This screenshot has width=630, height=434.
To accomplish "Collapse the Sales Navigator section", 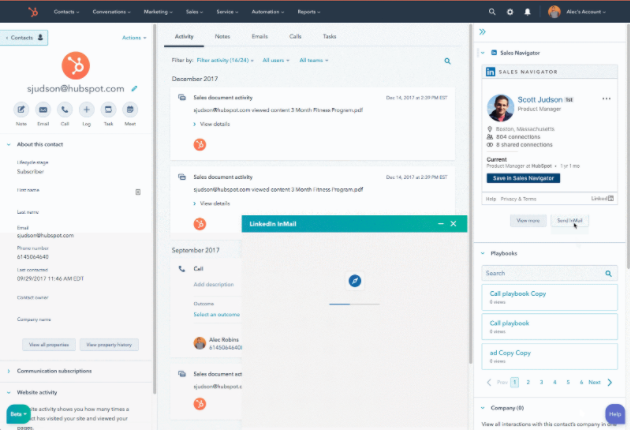I will point(483,53).
